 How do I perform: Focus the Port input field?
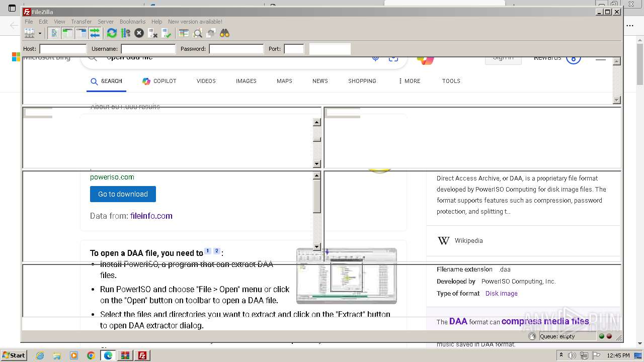tap(294, 49)
